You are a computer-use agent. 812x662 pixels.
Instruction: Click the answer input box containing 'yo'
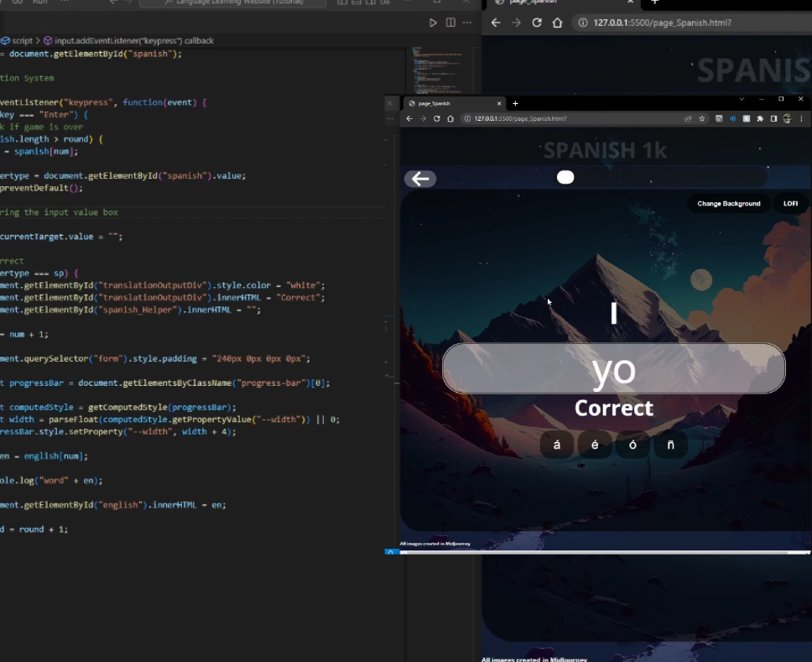coord(614,368)
